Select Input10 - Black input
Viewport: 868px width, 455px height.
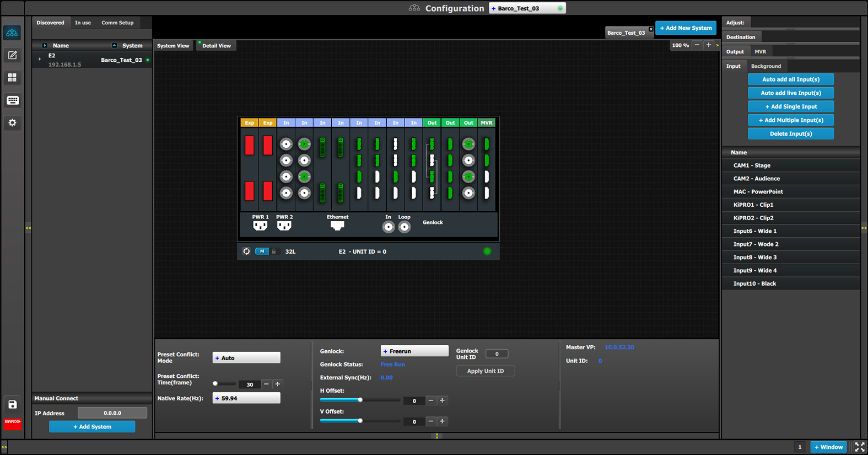(x=791, y=283)
